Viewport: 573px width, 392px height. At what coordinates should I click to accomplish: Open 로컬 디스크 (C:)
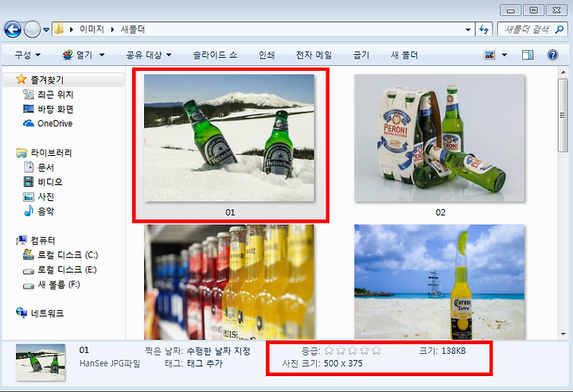(x=68, y=254)
